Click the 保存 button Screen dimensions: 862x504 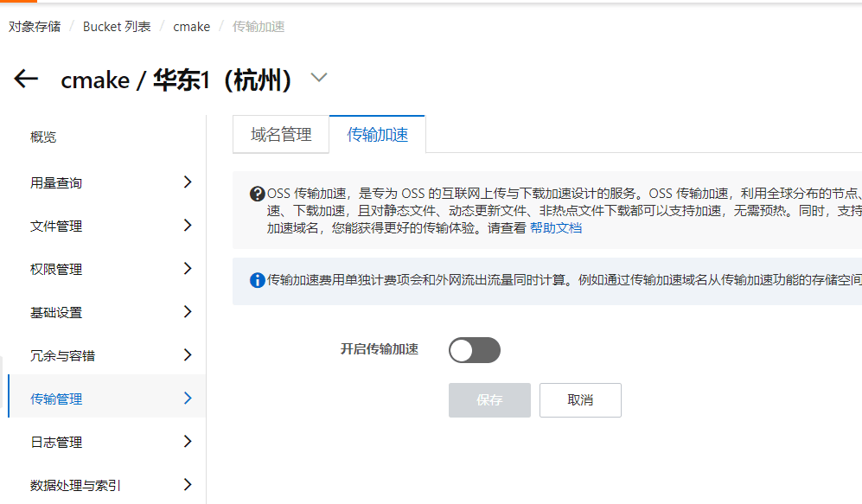489,399
